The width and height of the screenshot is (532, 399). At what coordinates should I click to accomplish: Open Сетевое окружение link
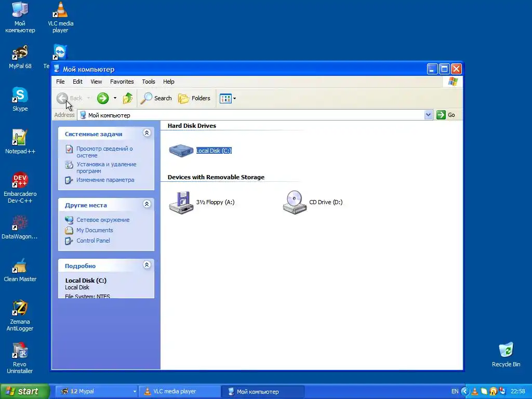coord(103,220)
